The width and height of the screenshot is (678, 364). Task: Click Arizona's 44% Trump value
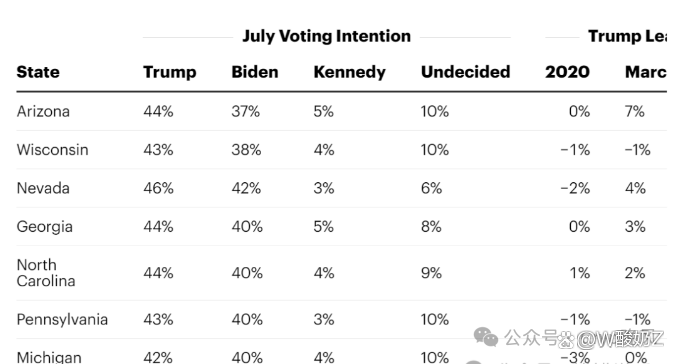tap(158, 112)
